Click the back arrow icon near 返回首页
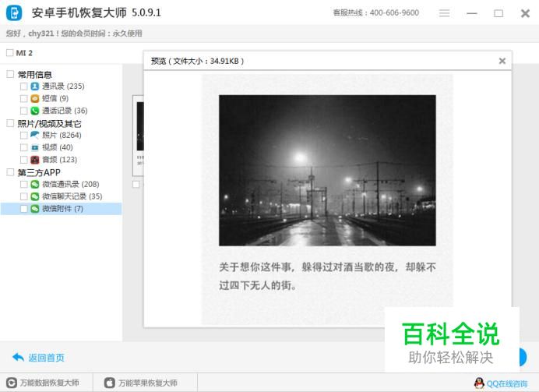This screenshot has height=392, width=539. [x=18, y=357]
